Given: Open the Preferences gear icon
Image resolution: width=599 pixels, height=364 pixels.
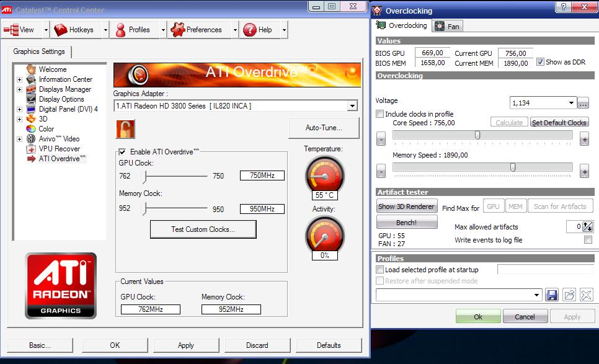Looking at the screenshot, I should [x=177, y=30].
